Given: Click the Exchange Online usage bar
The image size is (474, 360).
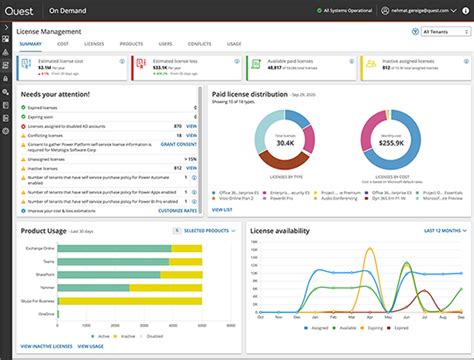Looking at the screenshot, I should click(x=130, y=248).
